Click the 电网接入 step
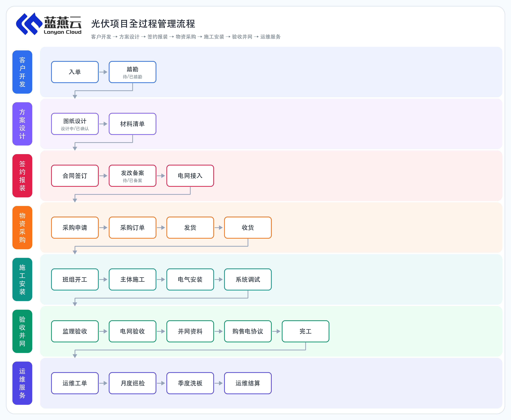Viewport: 511px width, 420px height. (190, 176)
